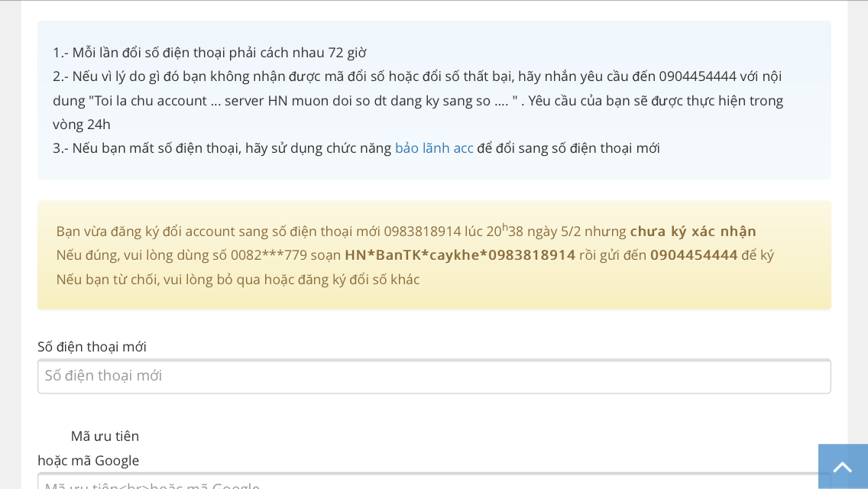Click hotline 0904454444 in the blue info box
This screenshot has width=868, height=489.
coord(697,76)
